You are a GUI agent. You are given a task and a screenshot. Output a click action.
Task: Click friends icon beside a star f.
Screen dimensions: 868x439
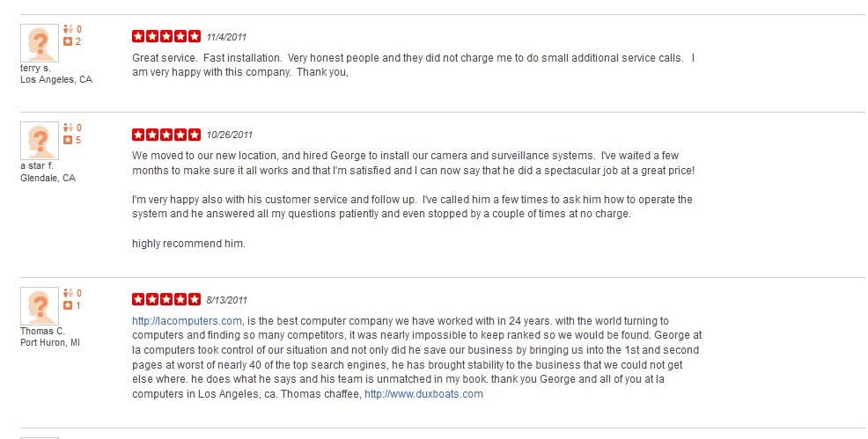68,128
